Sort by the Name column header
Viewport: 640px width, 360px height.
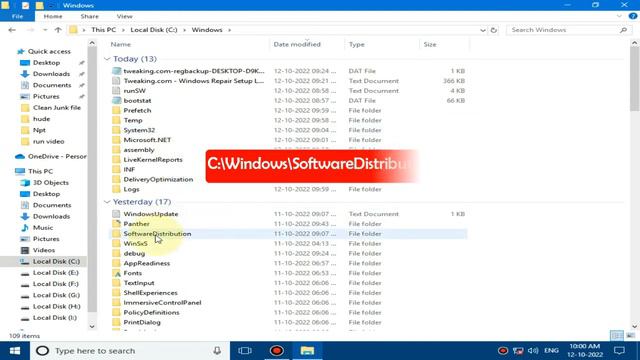[121, 44]
